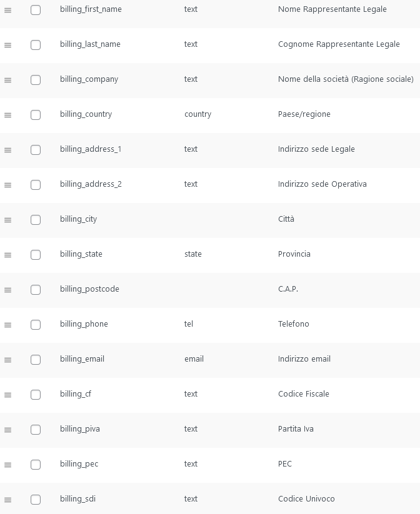Click drag handle icon for billing_country row

coord(7,115)
